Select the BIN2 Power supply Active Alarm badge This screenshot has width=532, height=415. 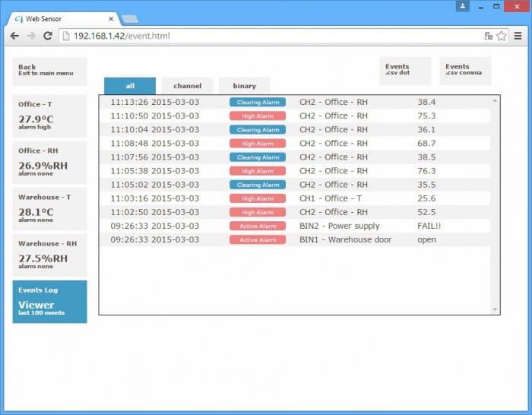[x=258, y=226]
